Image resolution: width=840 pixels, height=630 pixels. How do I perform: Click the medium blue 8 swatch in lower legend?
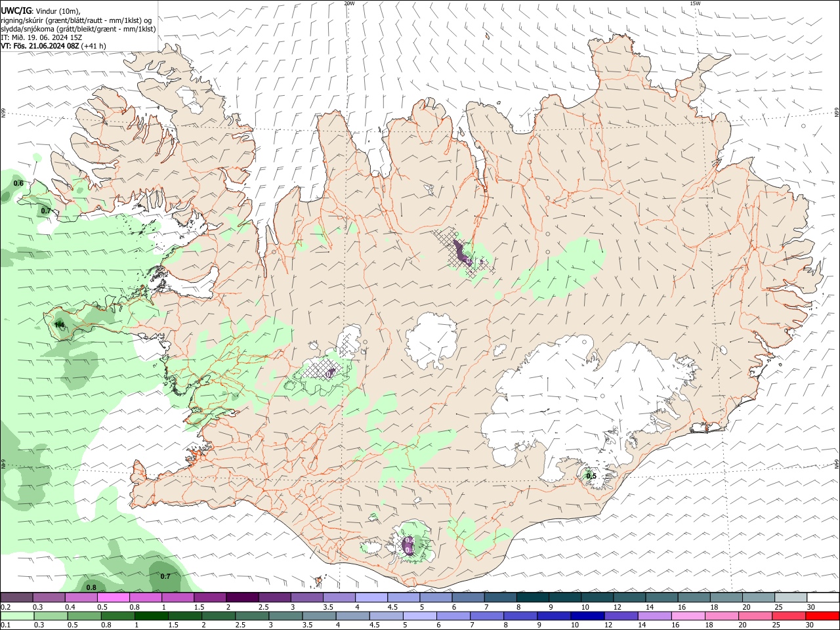[x=519, y=616]
